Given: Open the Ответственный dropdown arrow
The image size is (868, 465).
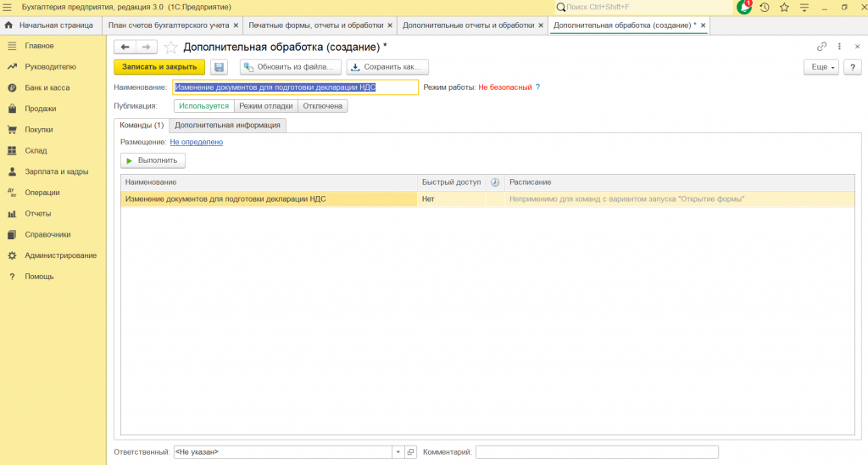Looking at the screenshot, I should pyautogui.click(x=398, y=452).
